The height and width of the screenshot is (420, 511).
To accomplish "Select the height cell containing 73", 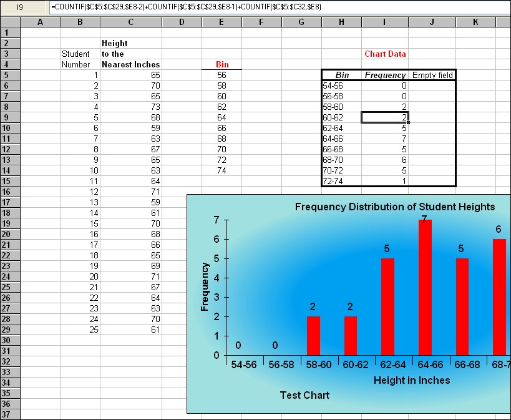I will [130, 107].
